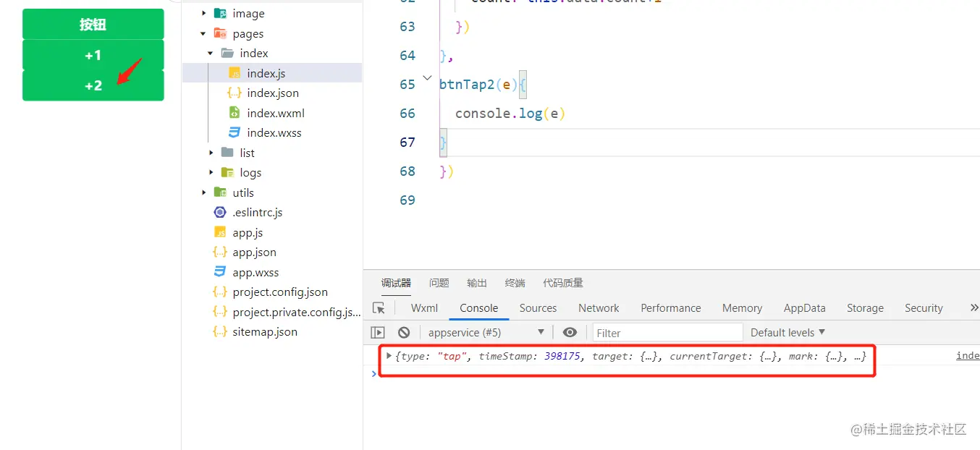
Task: Click the green 按钮 button
Action: (x=93, y=24)
